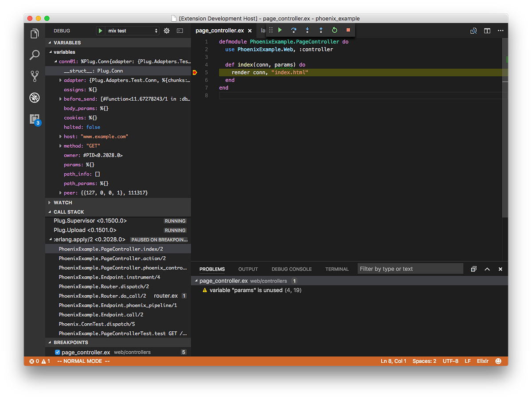Open the Source Control view
This screenshot has width=532, height=400.
[x=34, y=76]
